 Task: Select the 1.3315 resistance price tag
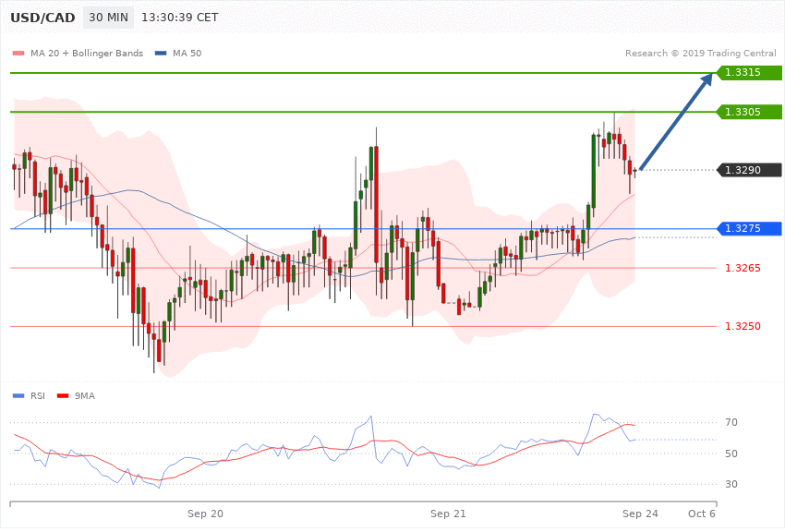750,73
